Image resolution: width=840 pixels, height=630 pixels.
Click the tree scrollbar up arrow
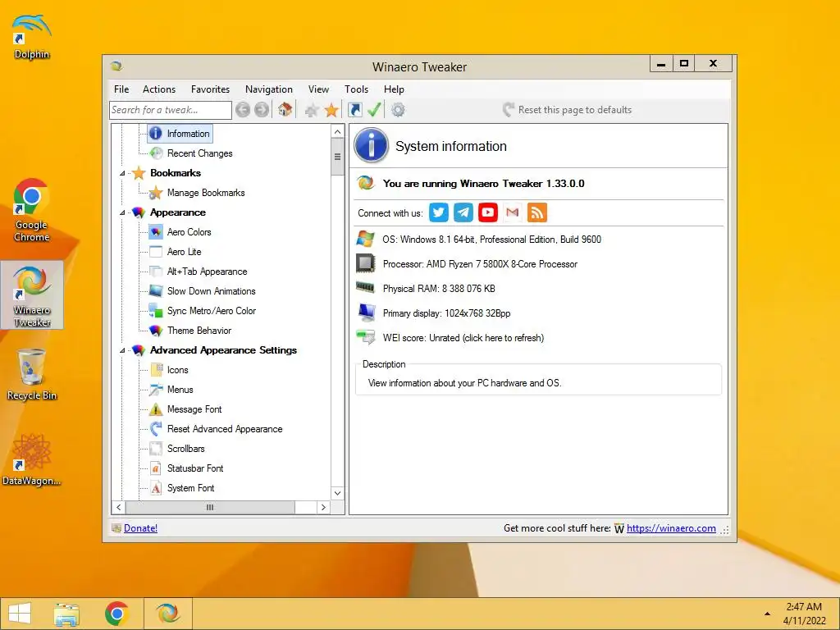click(337, 131)
